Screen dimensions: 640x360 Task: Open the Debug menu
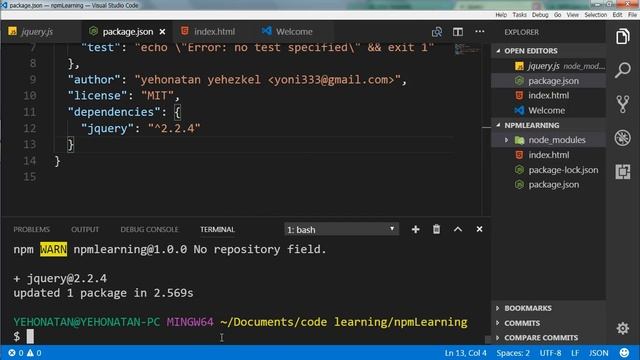[x=540, y=15]
